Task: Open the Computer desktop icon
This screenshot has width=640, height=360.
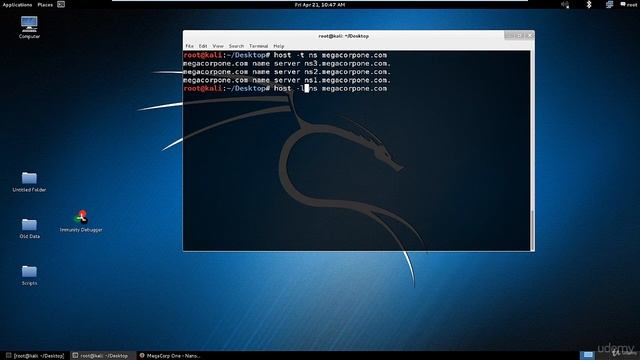Action: coord(29,27)
